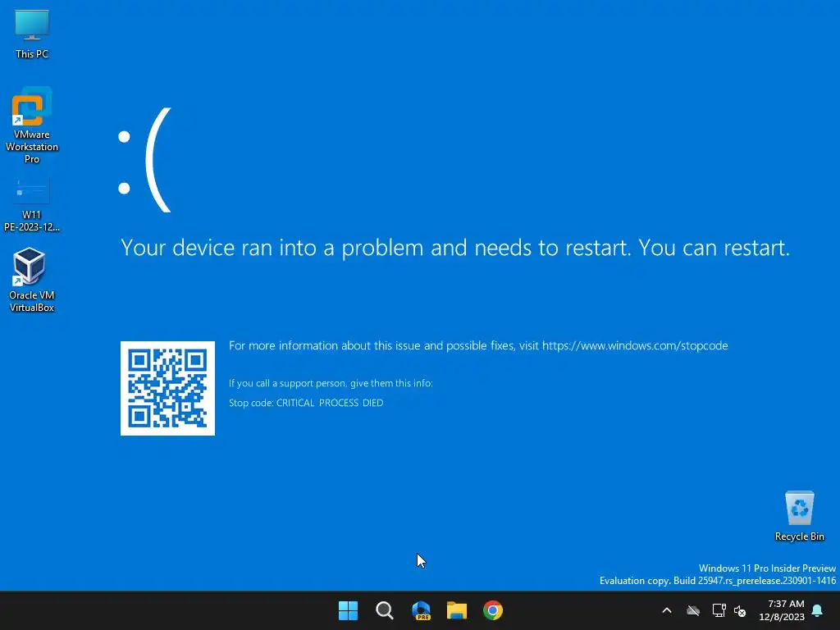The height and width of the screenshot is (630, 840).
Task: Open the taskbar Search icon
Action: click(384, 610)
